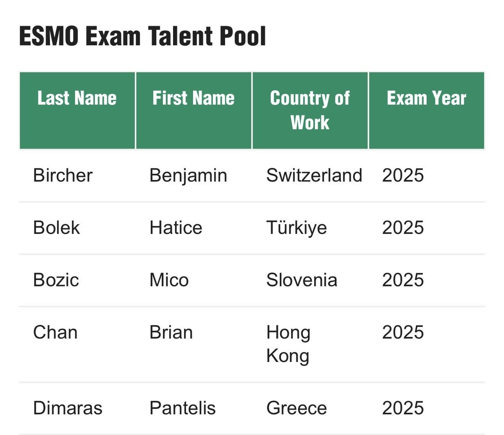Select the Greece country cell
Viewport: 504px width, 435px height.
297,409
